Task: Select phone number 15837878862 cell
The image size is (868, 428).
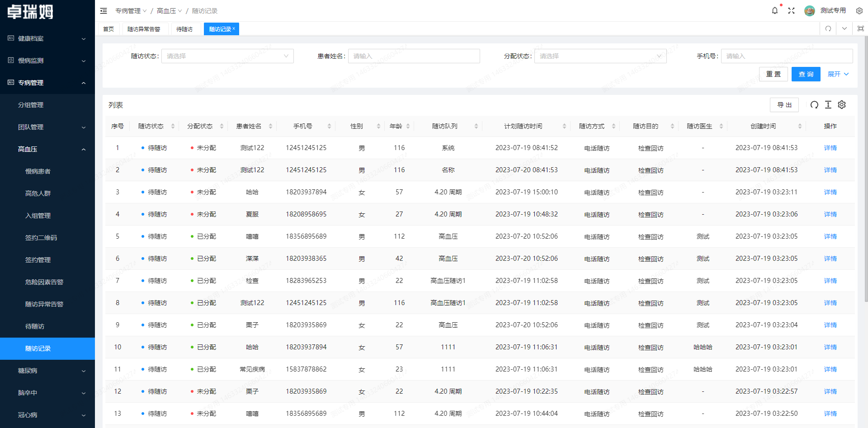Action: coord(306,369)
